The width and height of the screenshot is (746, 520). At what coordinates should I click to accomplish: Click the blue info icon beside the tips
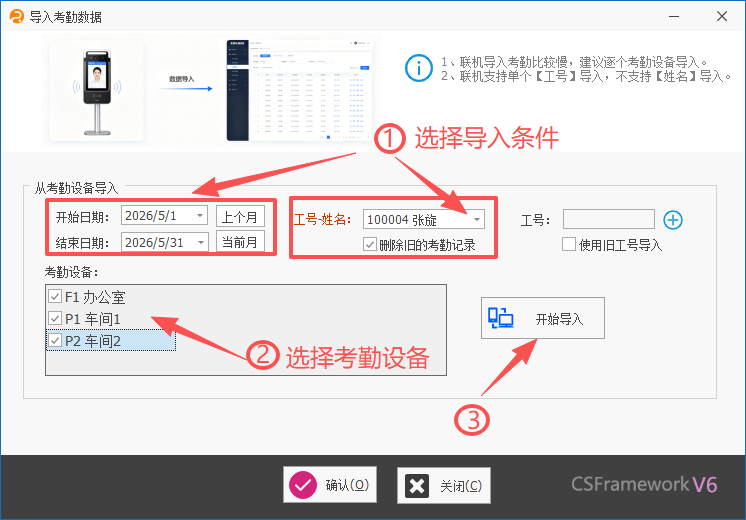pos(419,68)
